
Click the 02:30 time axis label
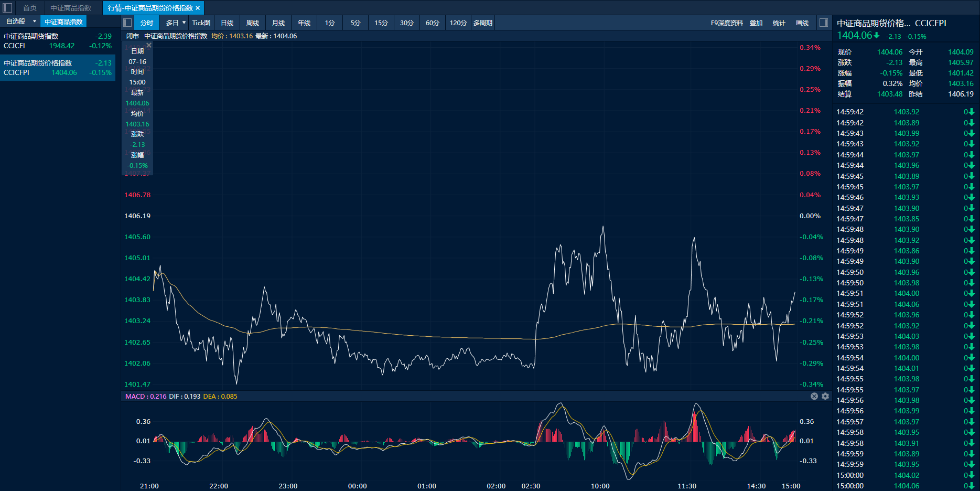[x=531, y=486]
